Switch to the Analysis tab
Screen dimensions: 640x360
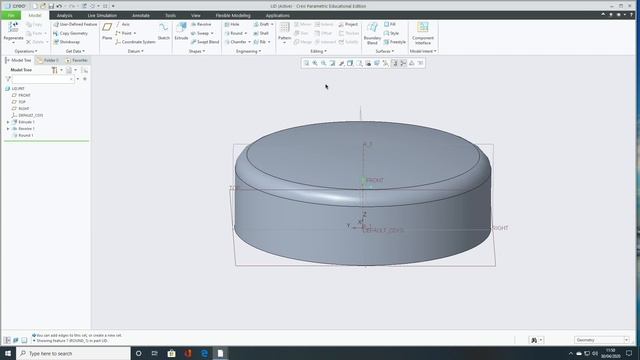[64, 16]
